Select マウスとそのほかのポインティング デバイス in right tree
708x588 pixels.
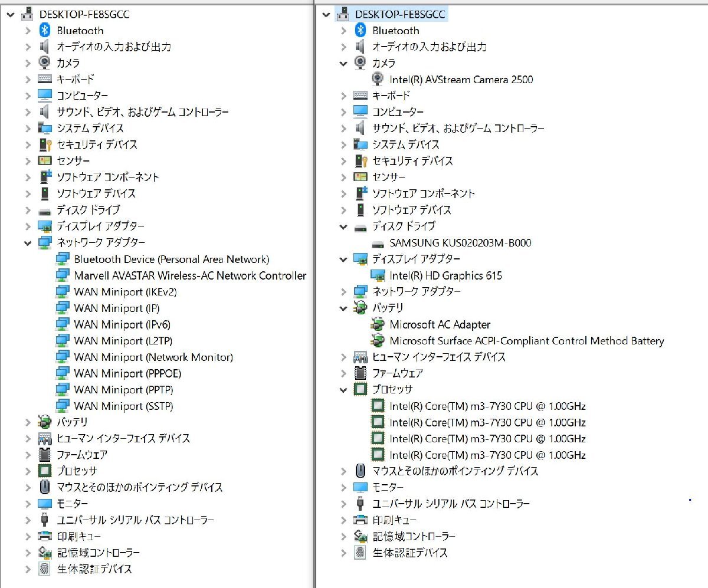click(x=455, y=471)
